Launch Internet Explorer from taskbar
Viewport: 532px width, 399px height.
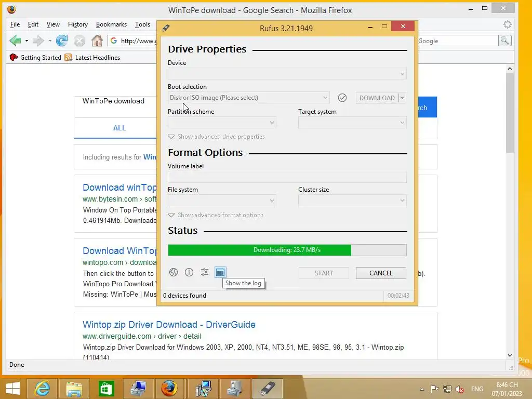[43, 389]
